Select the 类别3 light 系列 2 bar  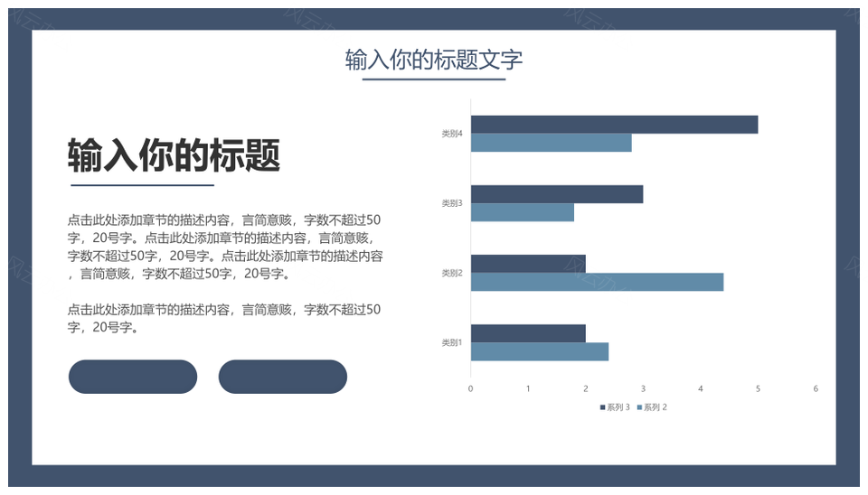click(x=523, y=212)
